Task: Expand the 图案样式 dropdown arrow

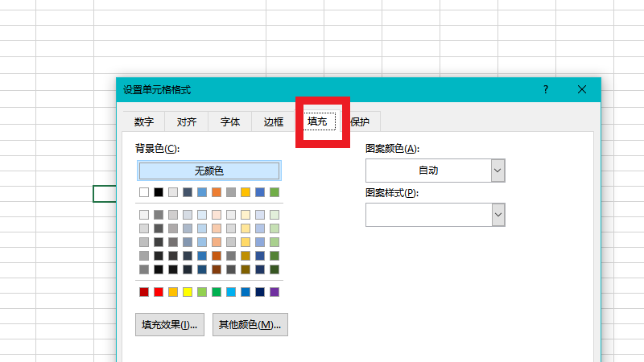Action: (x=497, y=215)
